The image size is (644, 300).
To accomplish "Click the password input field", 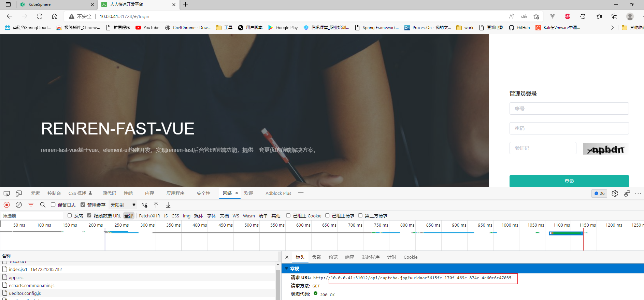I will click(569, 128).
